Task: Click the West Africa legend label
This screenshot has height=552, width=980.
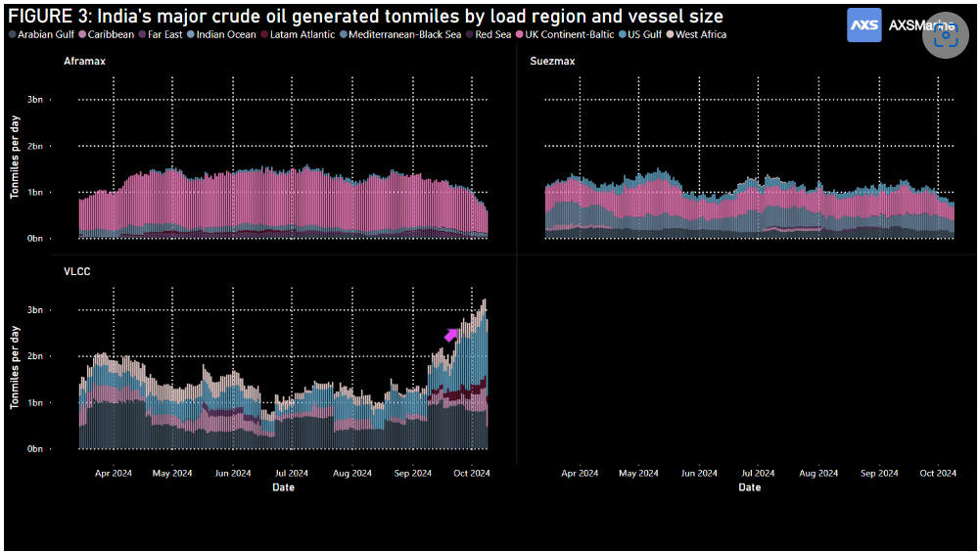Action: [701, 35]
